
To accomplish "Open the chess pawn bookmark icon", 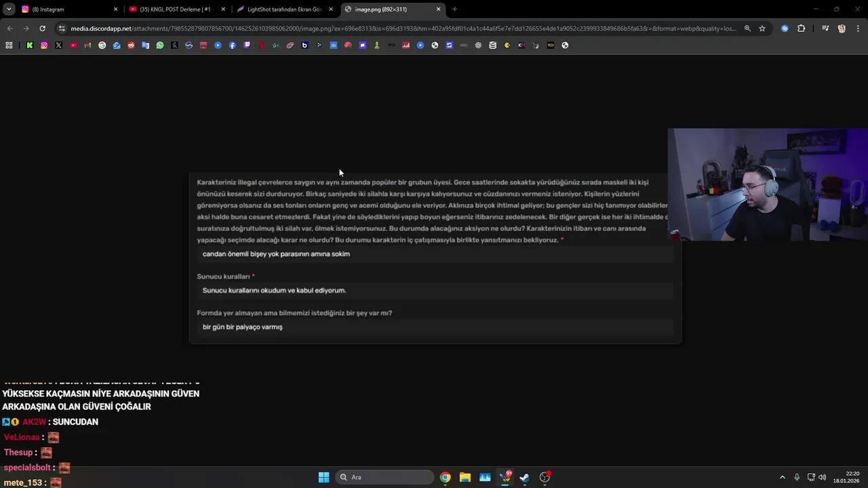I will [377, 45].
